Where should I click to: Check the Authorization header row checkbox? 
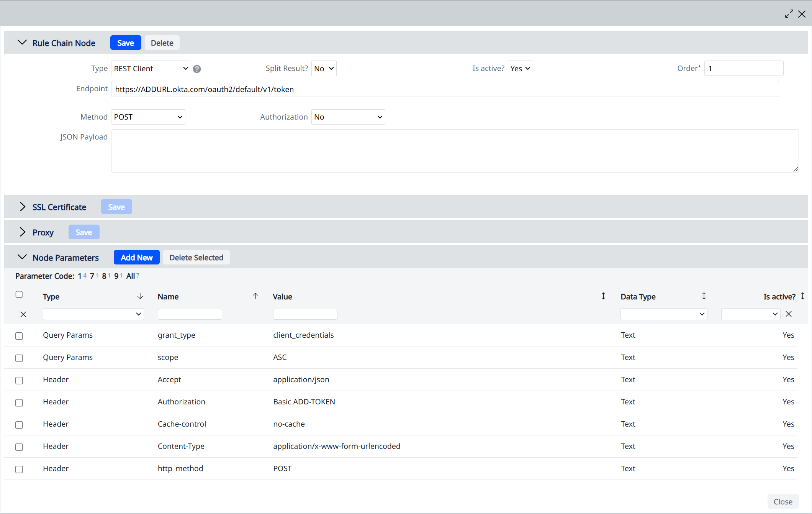tap(19, 402)
